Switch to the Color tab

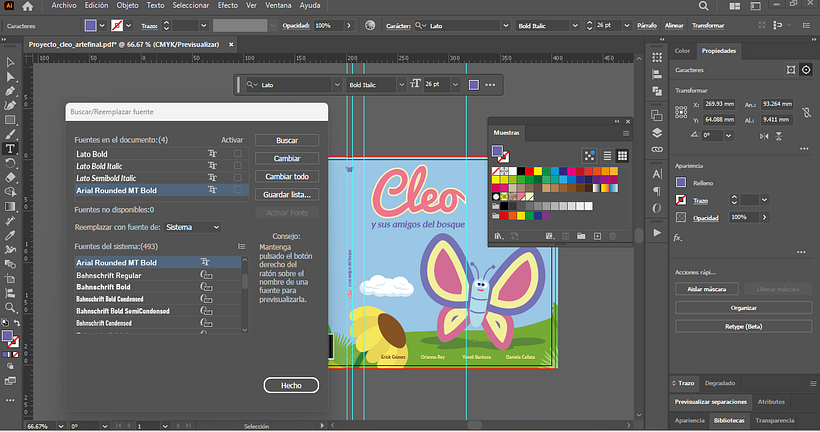tap(682, 51)
